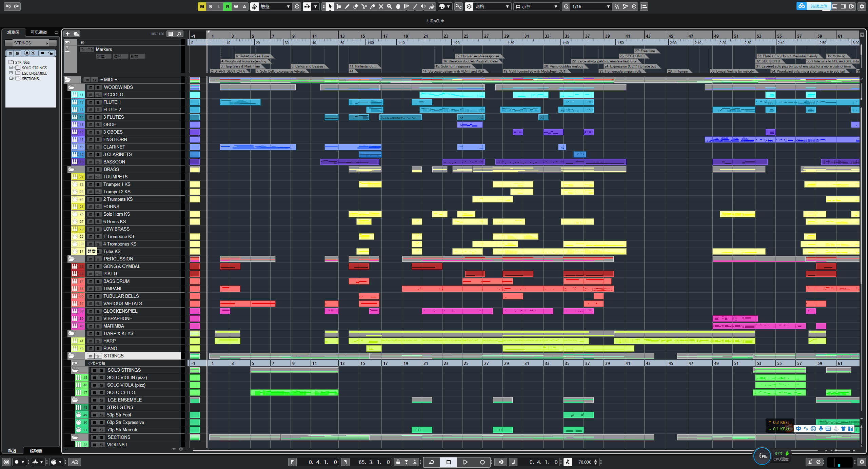This screenshot has width=868, height=469.
Task: Activate the Eraser tool
Action: click(x=356, y=6)
